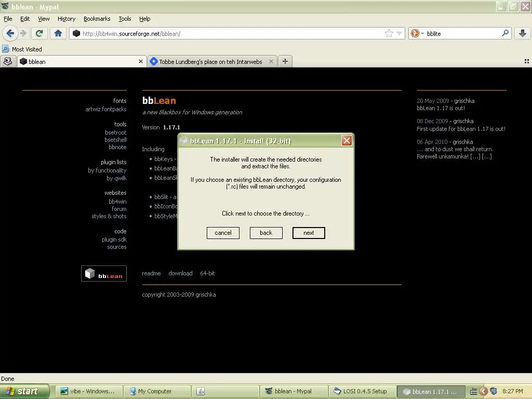Open plugin lists by qwilk

pyautogui.click(x=116, y=178)
